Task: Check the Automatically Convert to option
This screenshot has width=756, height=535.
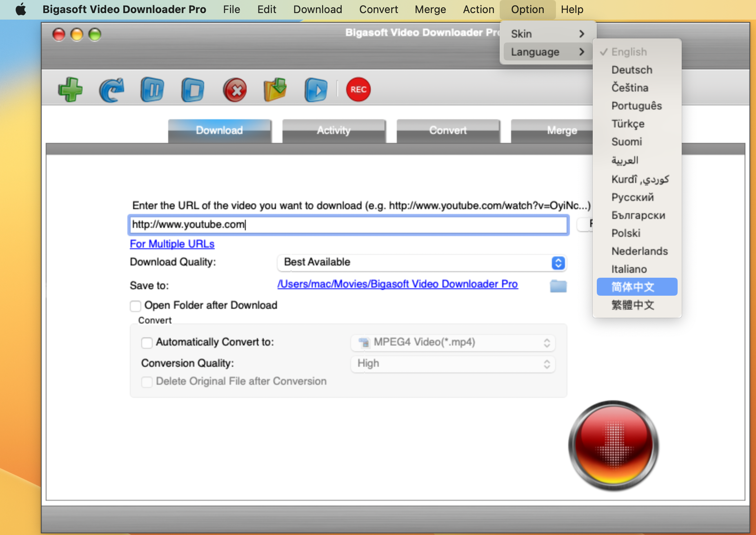Action: [147, 343]
